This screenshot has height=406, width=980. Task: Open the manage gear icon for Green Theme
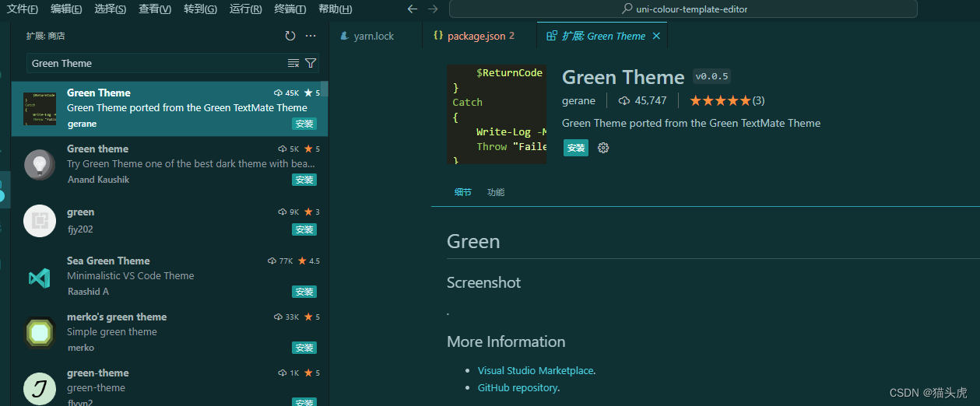(x=603, y=148)
